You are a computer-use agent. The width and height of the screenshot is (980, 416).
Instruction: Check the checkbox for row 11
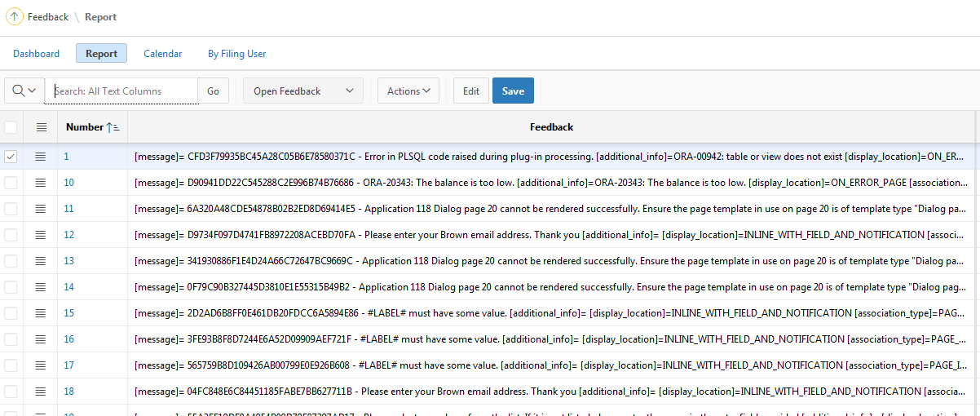click(x=11, y=209)
